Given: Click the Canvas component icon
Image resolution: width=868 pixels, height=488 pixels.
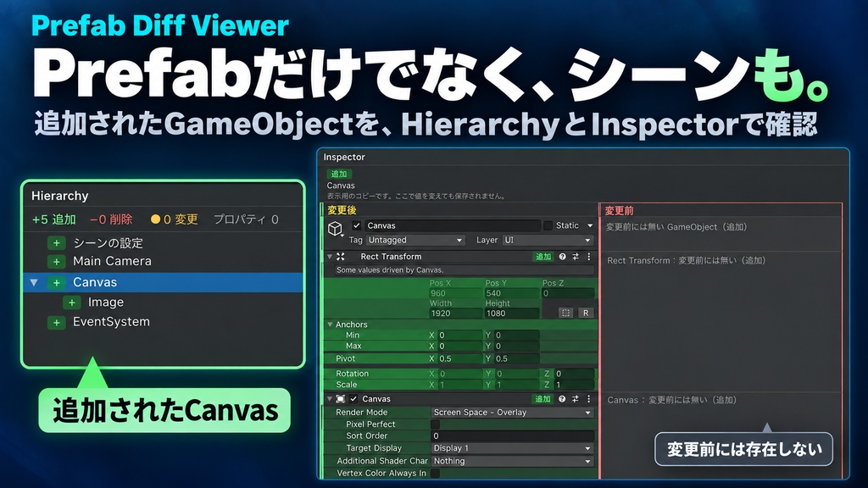Looking at the screenshot, I should (x=341, y=399).
